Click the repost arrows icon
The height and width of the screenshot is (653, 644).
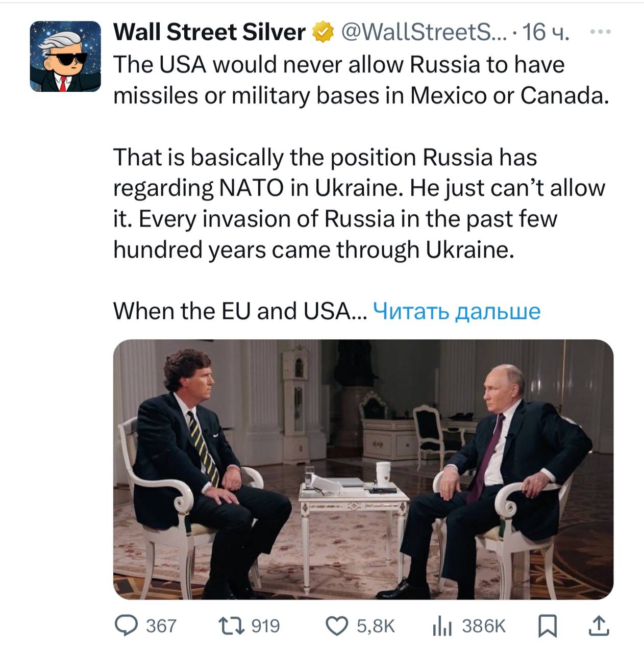pyautogui.click(x=231, y=625)
